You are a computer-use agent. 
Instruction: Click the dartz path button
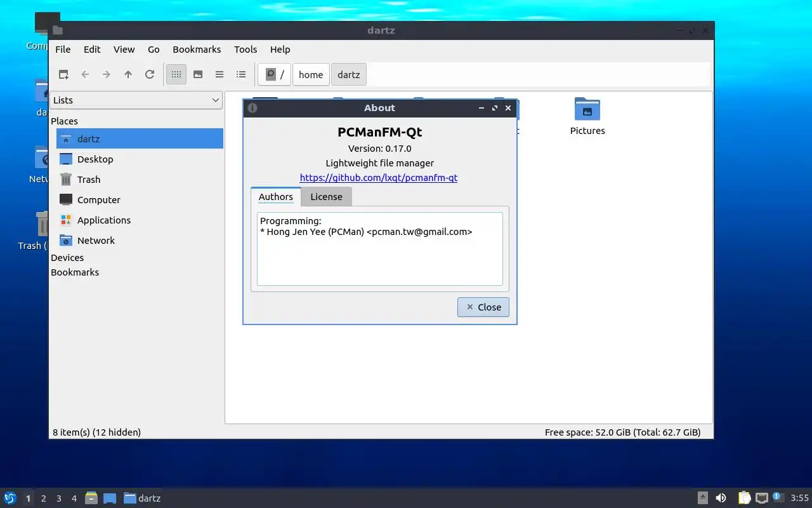pos(349,74)
